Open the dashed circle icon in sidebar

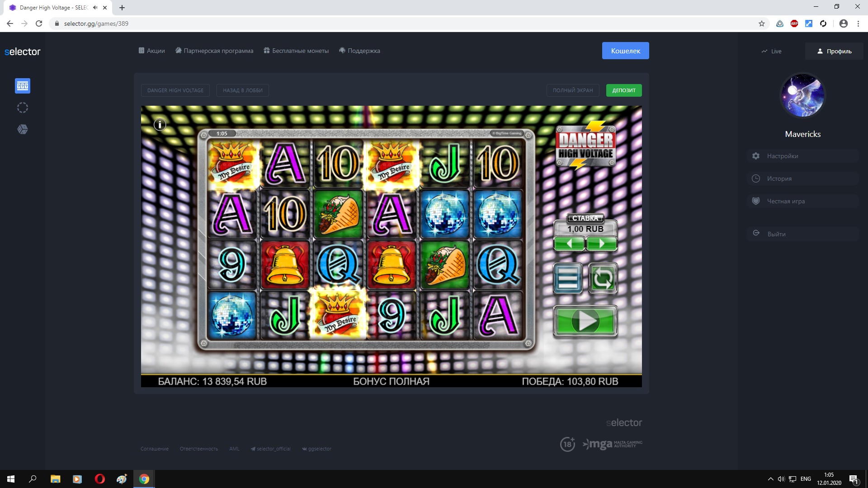tap(23, 108)
